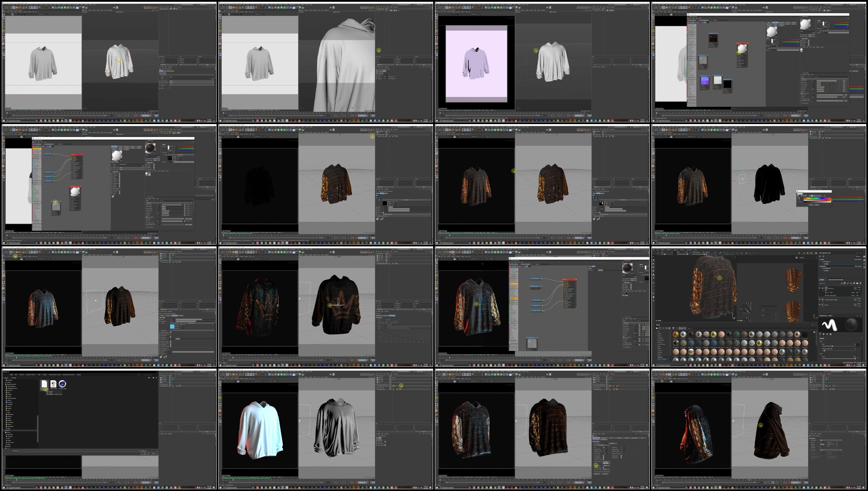Click the Open button in Open File dialog

(x=145, y=453)
